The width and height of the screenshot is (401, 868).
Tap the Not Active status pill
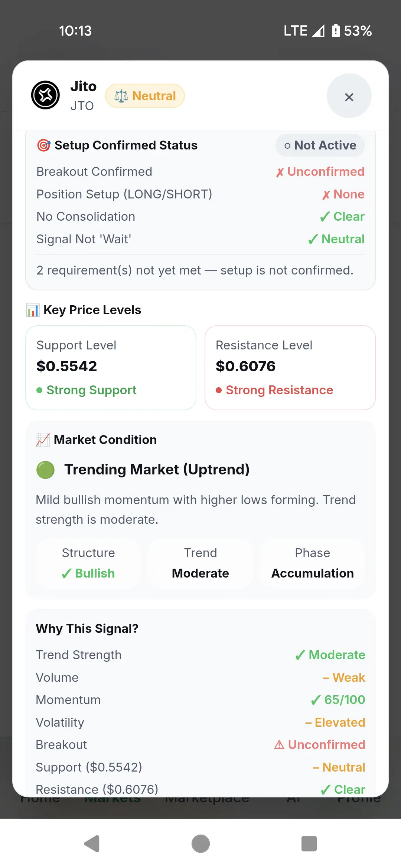[x=320, y=145]
